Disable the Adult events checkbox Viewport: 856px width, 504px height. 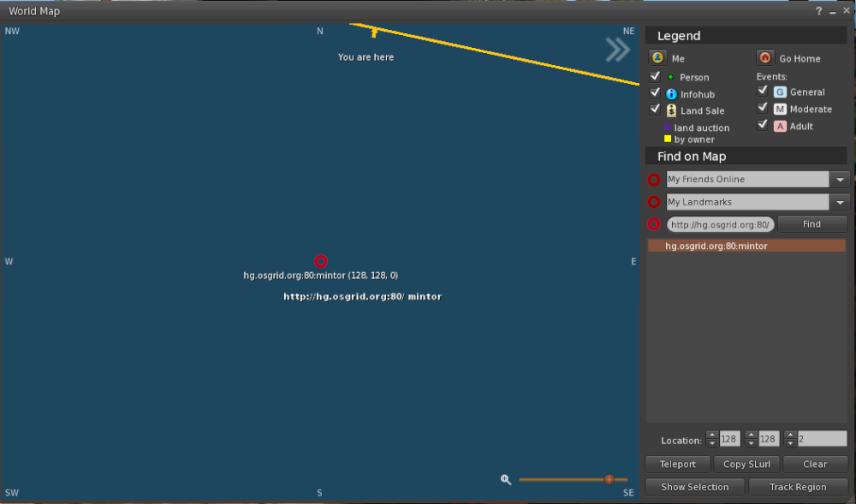(x=763, y=125)
